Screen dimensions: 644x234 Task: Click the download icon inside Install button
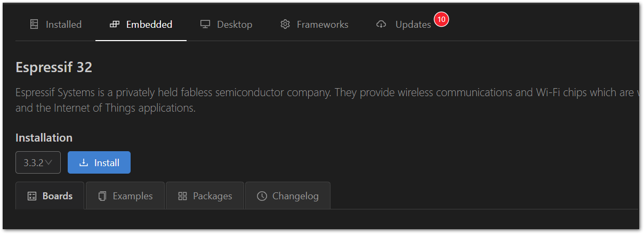[84, 163]
